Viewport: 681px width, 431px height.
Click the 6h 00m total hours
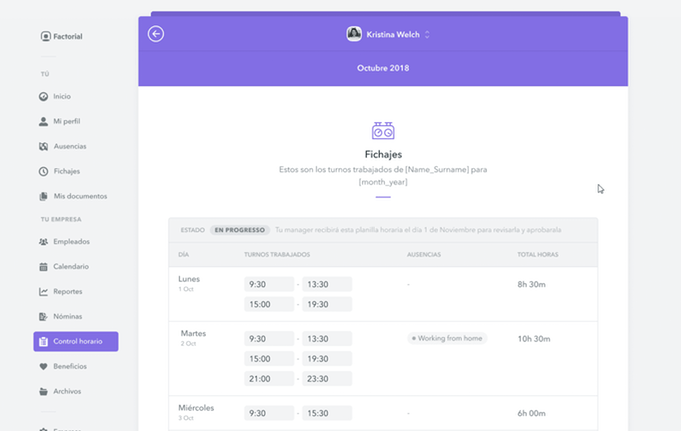click(x=531, y=413)
